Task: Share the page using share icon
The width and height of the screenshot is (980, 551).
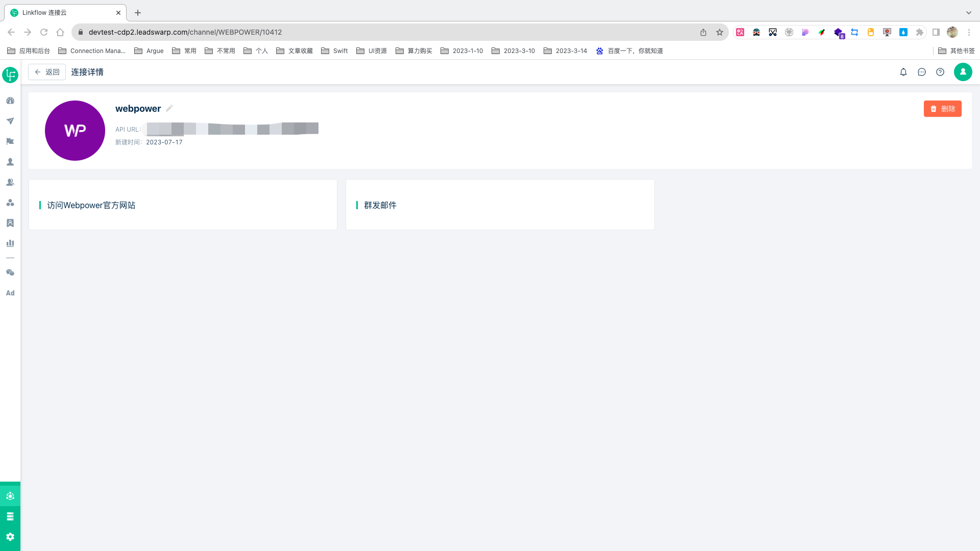Action: [x=703, y=32]
